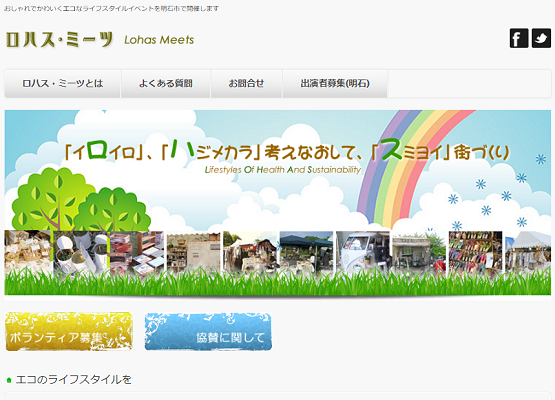Click the blue 協賛に関して banner button

pos(208,331)
